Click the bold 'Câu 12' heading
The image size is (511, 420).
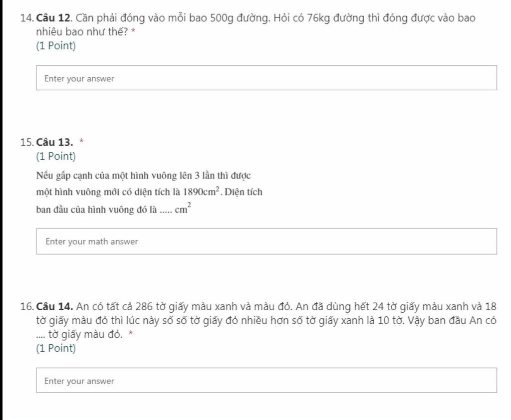coord(53,17)
